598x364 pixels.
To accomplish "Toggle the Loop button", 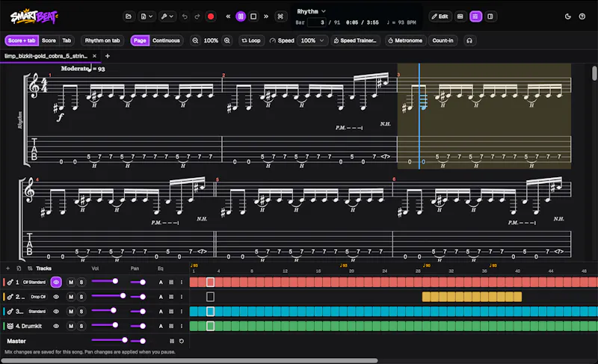I will pyautogui.click(x=251, y=40).
